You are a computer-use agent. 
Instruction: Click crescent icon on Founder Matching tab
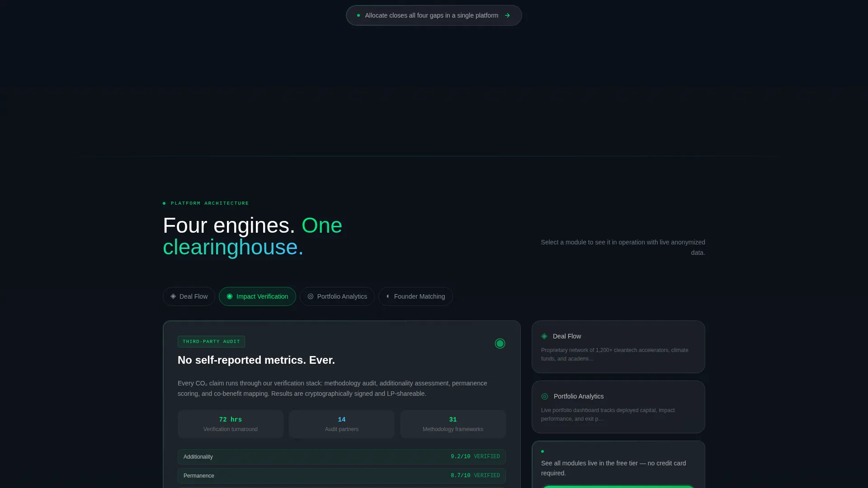[x=388, y=296]
